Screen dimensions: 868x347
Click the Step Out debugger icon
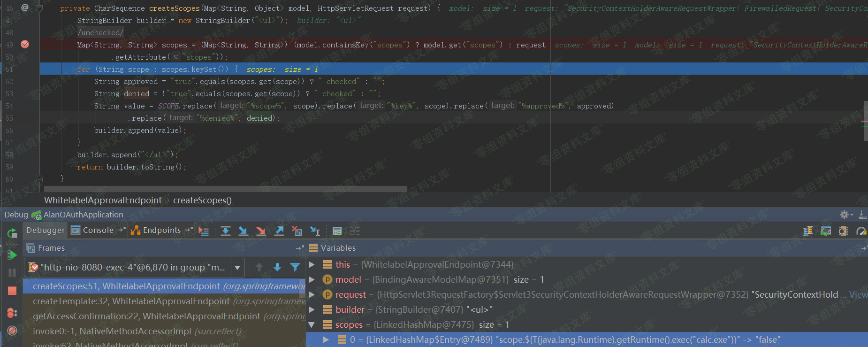click(x=279, y=231)
